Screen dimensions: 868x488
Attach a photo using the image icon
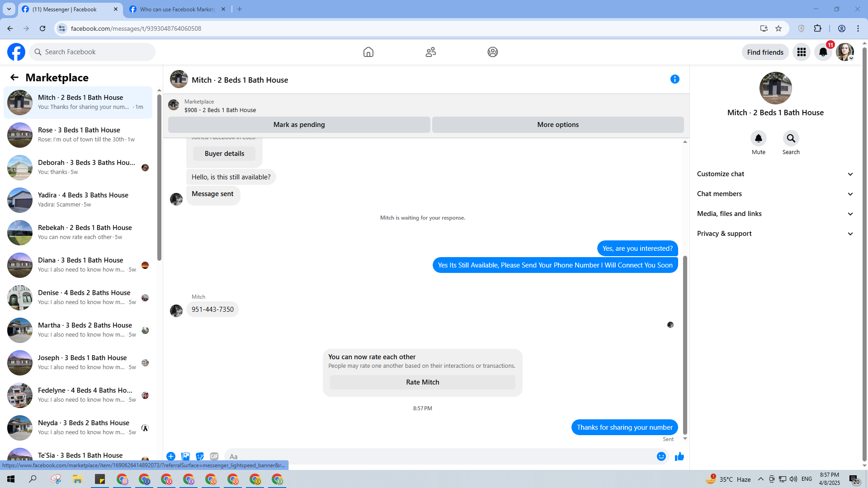pyautogui.click(x=185, y=456)
